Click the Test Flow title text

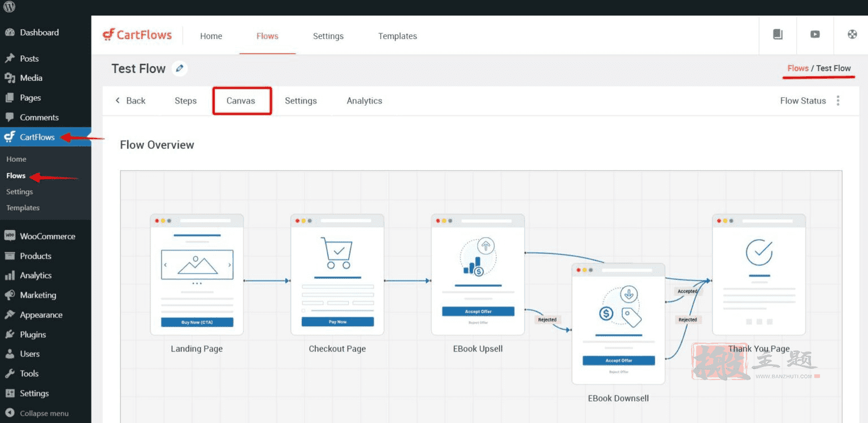pyautogui.click(x=138, y=68)
